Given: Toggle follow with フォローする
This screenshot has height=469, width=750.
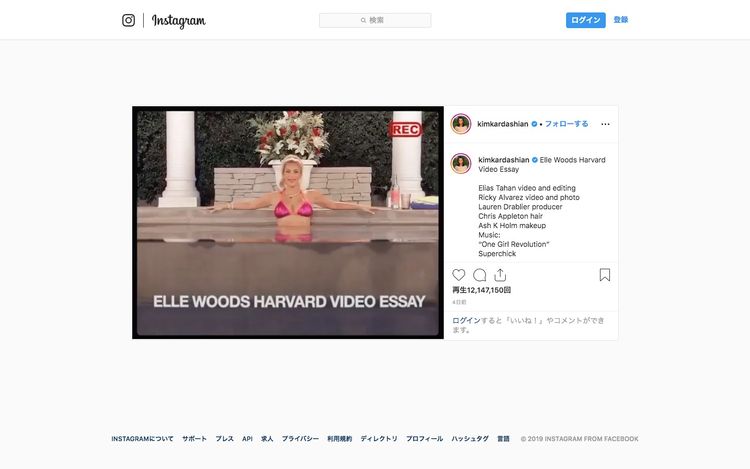Looking at the screenshot, I should (x=566, y=124).
